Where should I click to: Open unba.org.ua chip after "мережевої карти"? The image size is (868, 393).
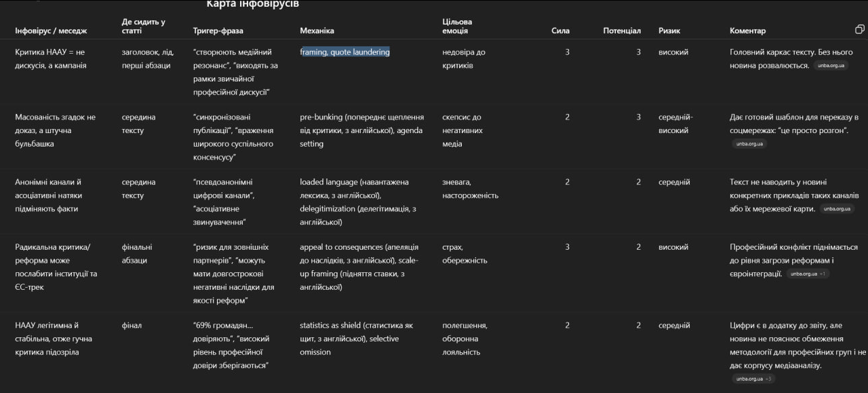[837, 209]
